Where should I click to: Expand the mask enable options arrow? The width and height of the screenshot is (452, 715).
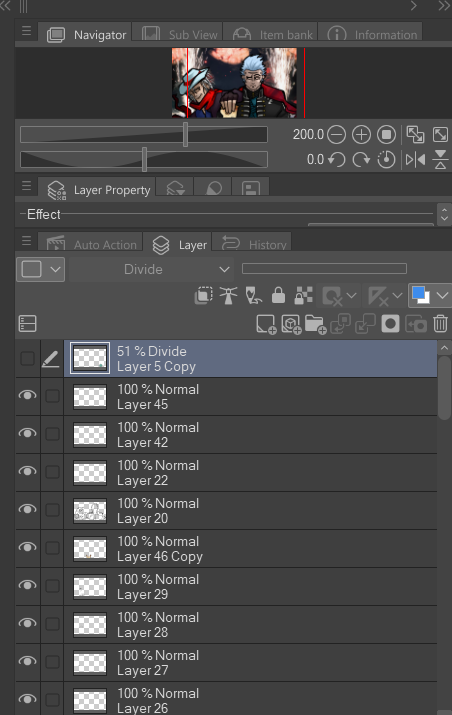[352, 295]
